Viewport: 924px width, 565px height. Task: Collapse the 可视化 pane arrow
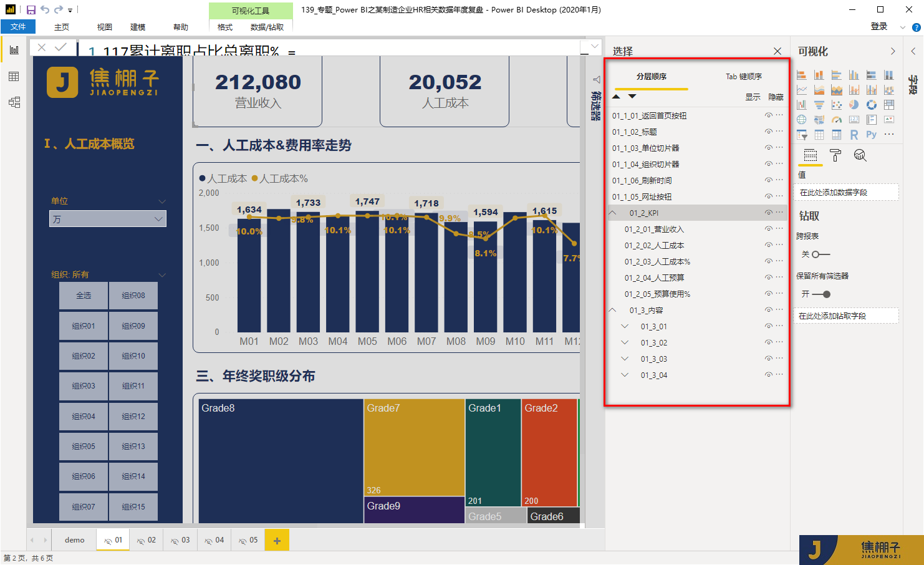pos(893,51)
